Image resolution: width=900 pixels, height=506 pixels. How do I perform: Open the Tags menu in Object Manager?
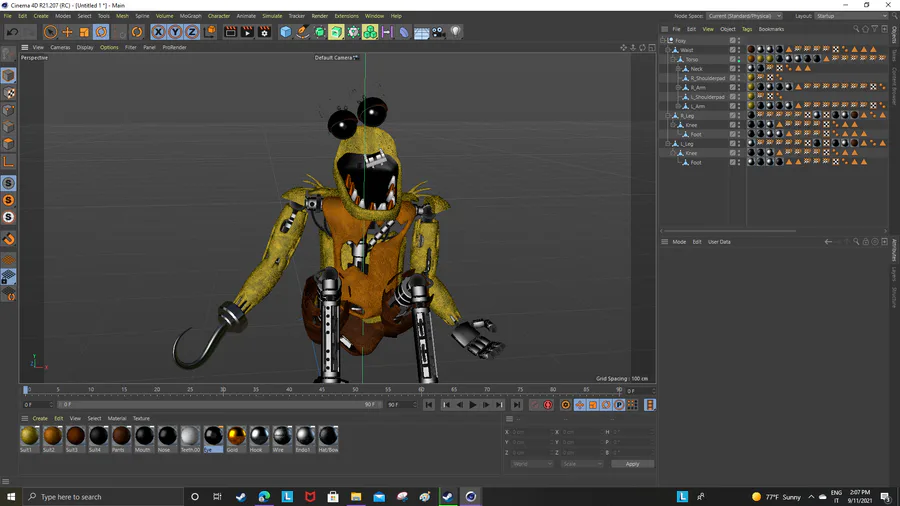click(746, 29)
